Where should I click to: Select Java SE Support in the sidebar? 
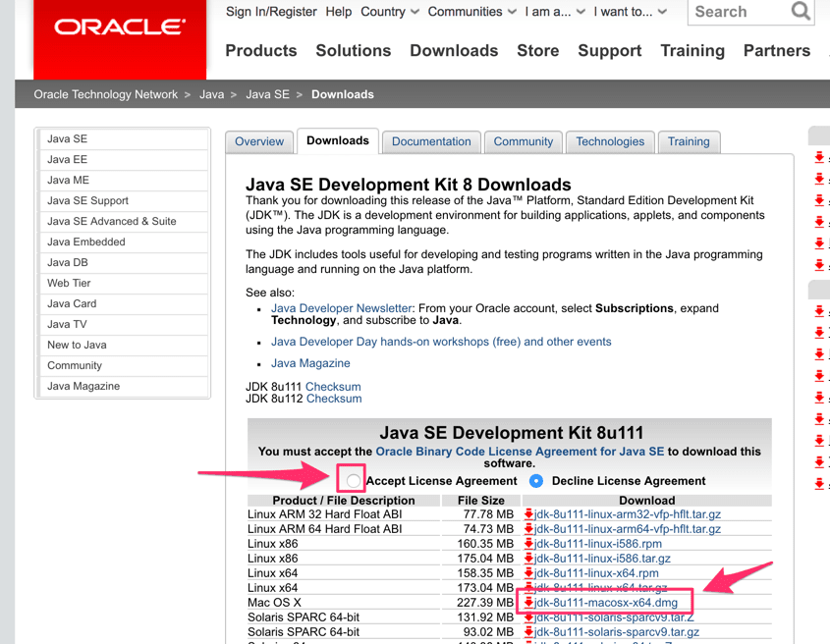pyautogui.click(x=124, y=200)
